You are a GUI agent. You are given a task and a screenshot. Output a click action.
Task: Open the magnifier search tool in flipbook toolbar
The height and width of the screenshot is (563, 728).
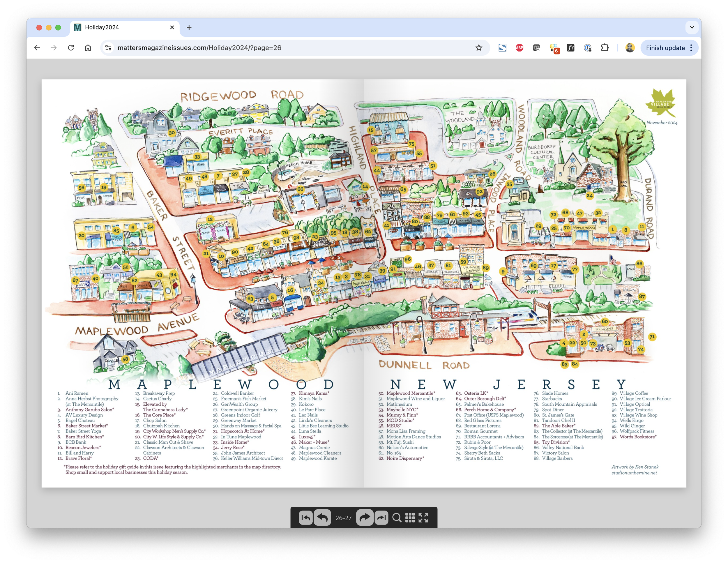coord(397,518)
